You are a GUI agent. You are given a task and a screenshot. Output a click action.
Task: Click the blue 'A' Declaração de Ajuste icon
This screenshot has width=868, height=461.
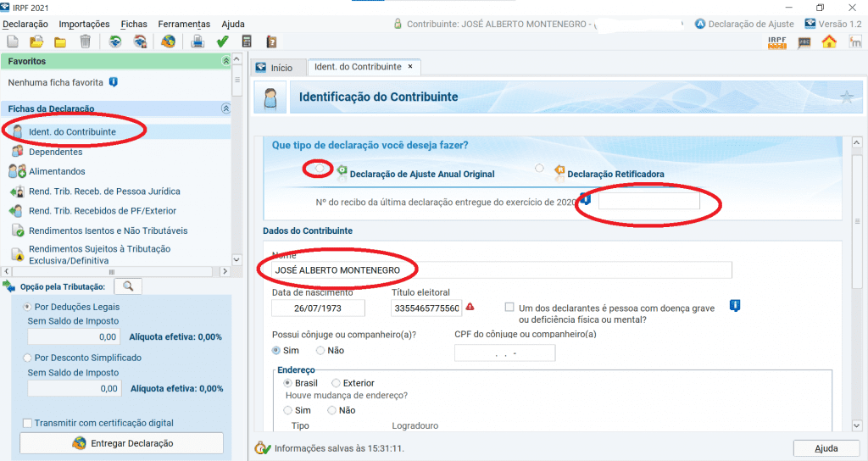[x=700, y=24]
